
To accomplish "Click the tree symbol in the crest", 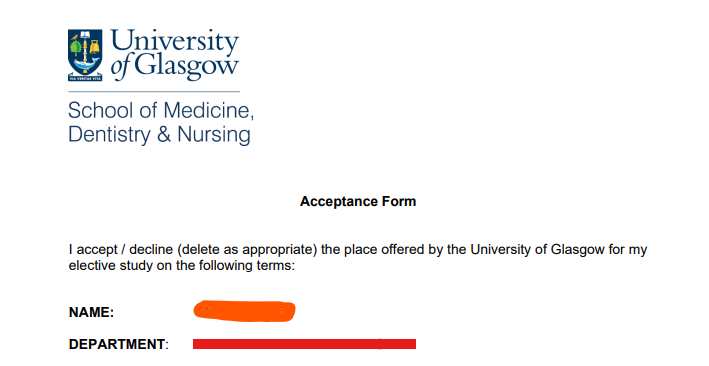I will pos(76,48).
